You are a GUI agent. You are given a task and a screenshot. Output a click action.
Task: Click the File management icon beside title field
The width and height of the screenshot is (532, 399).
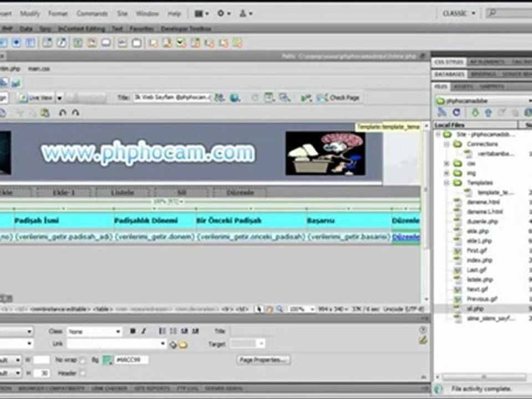[x=219, y=98]
